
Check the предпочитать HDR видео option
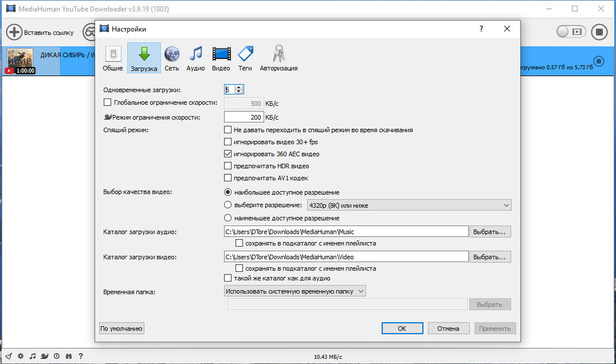pyautogui.click(x=228, y=166)
